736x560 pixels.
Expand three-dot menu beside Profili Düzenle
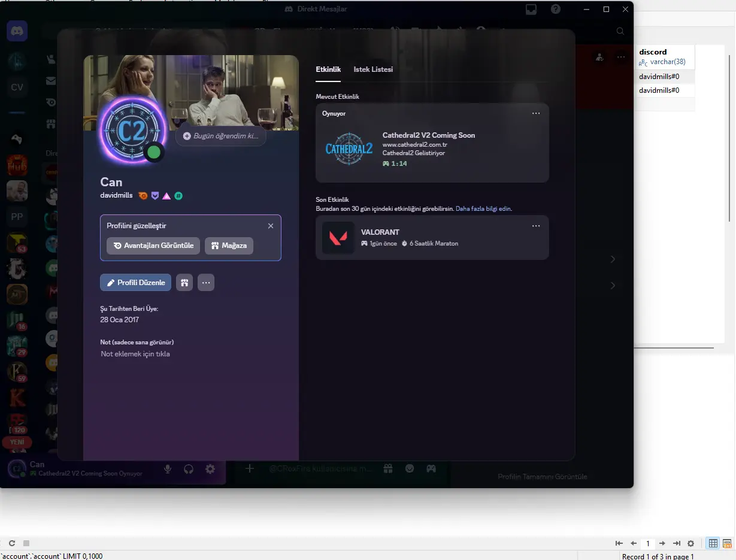tap(206, 283)
